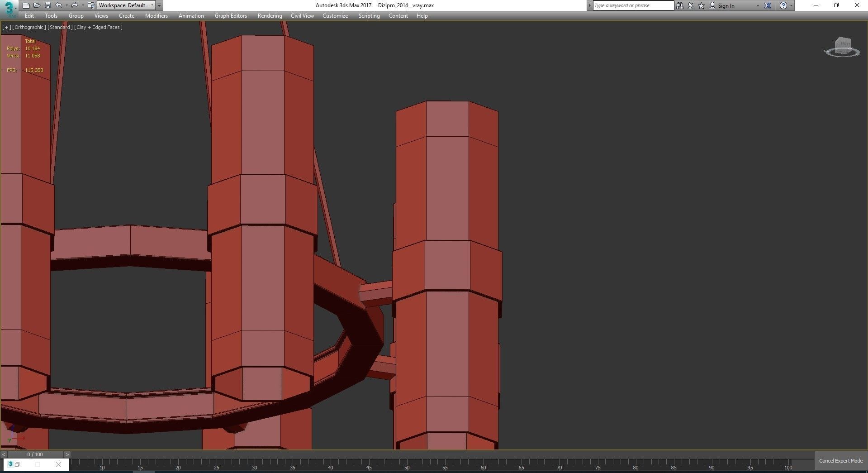Viewport: 868px width, 473px height.
Task: Open the Animation menu
Action: pyautogui.click(x=191, y=16)
